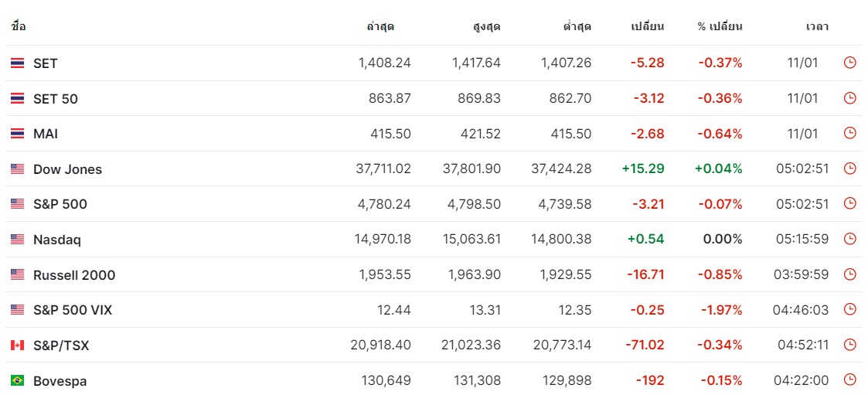Screen dimensions: 868x395
Task: Click the clock icon in the SET row
Action: click(x=849, y=63)
